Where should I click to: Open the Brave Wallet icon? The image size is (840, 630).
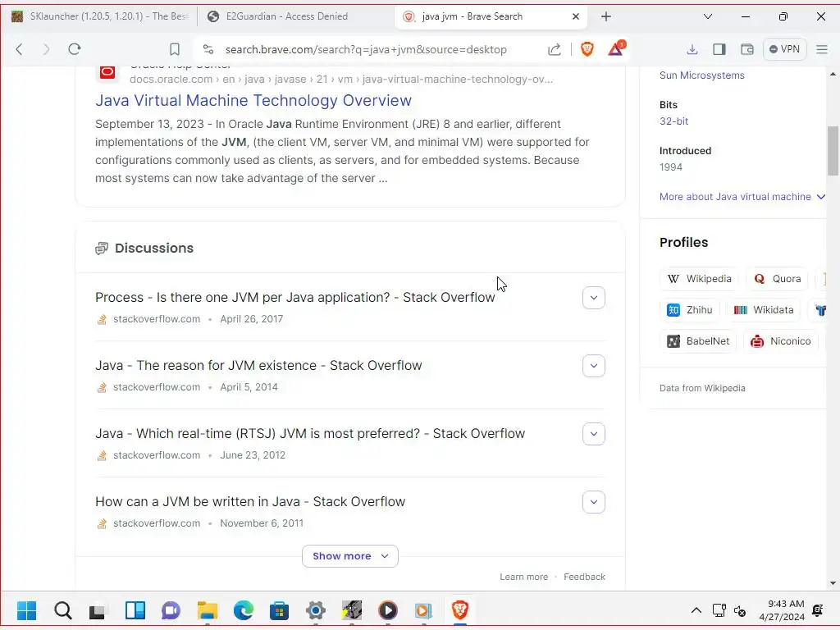[746, 49]
